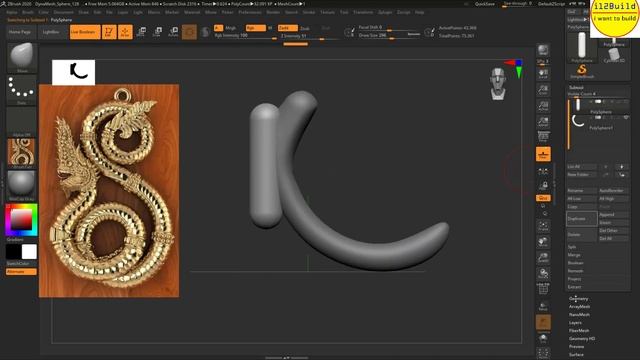640x360 pixels.
Task: Toggle the Rgb paint mode
Action: point(256,28)
